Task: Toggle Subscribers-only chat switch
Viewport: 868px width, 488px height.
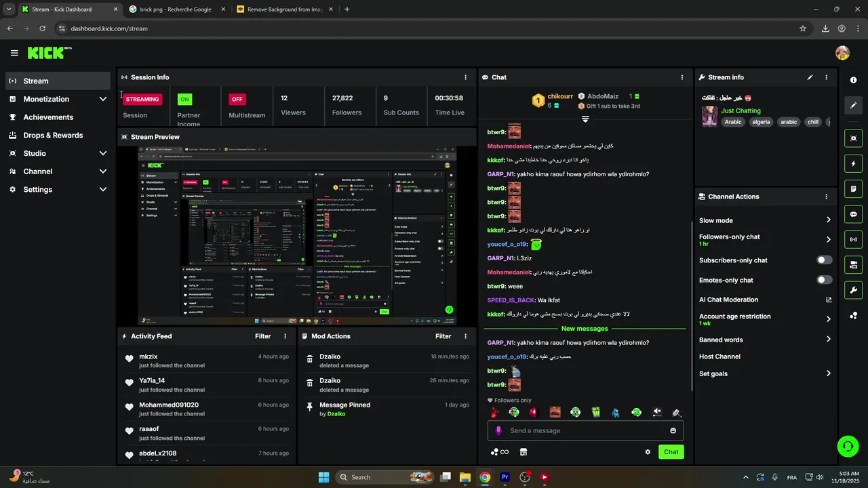Action: (825, 260)
